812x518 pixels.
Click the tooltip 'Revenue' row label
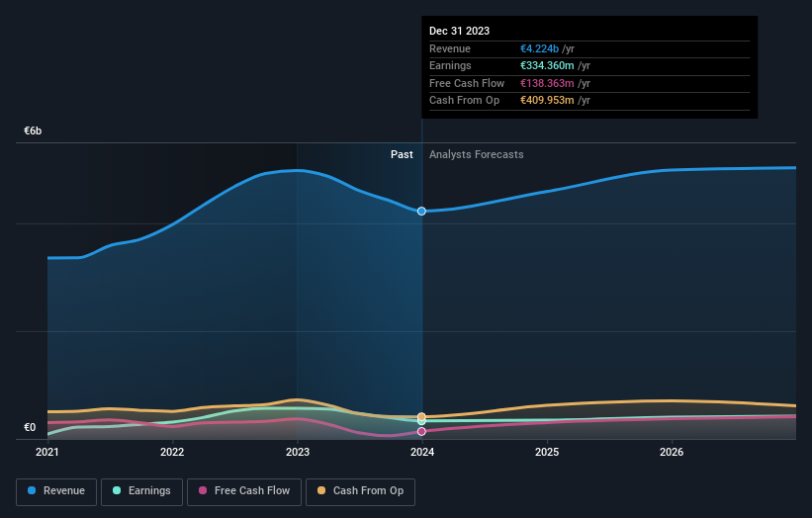(x=450, y=48)
